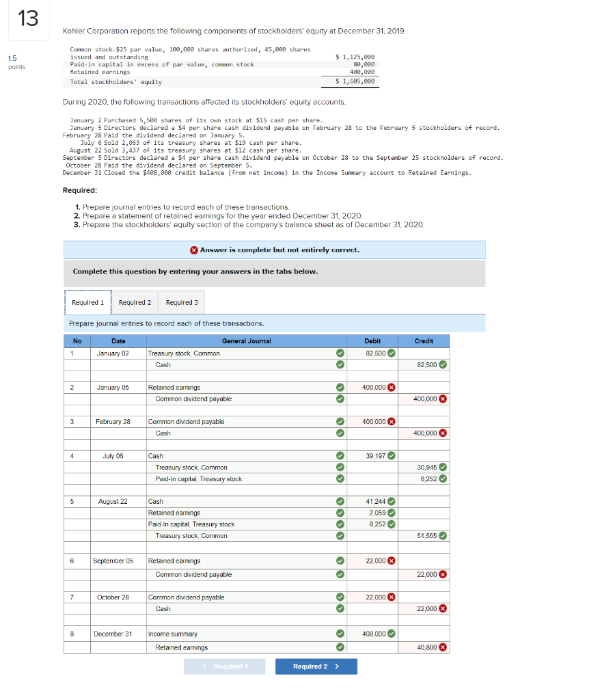This screenshot has width=600, height=700.
Task: Click green check beside Paid-In capital August 22 row
Action: point(340,524)
